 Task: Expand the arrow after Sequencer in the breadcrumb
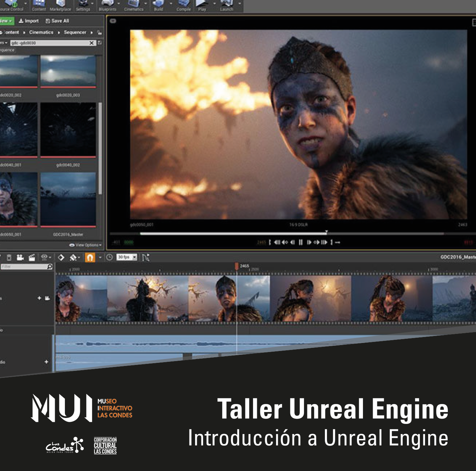(91, 32)
